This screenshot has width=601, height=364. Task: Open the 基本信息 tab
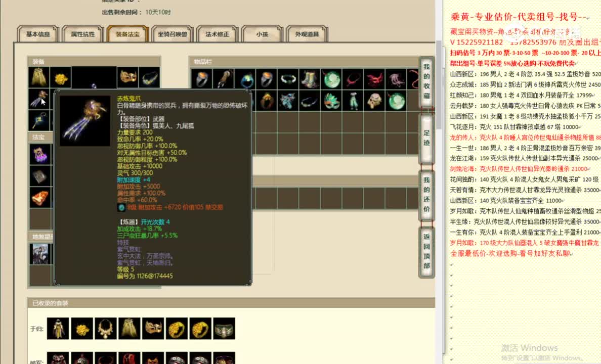38,34
